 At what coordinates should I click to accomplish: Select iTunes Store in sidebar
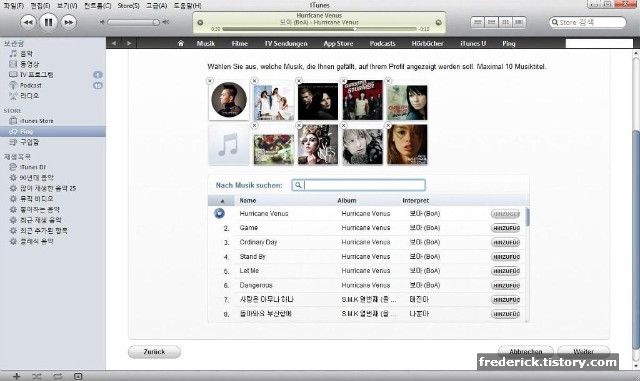click(x=36, y=121)
